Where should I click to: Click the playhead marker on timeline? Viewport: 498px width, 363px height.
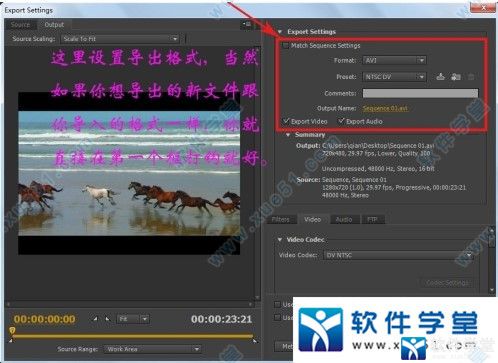[12, 330]
